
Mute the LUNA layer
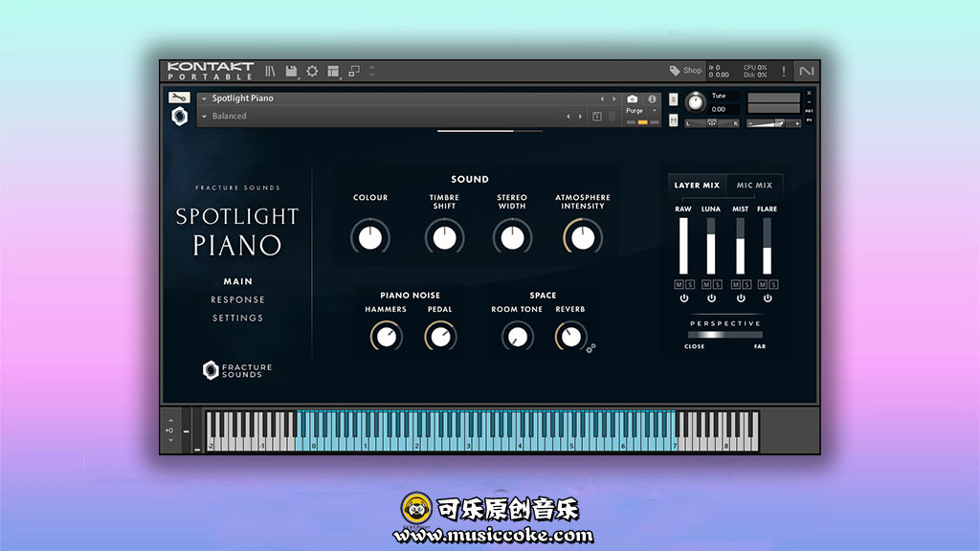[x=706, y=284]
